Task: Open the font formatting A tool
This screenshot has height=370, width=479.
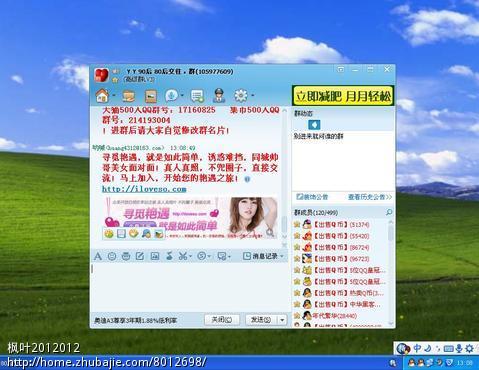Action: click(x=98, y=256)
